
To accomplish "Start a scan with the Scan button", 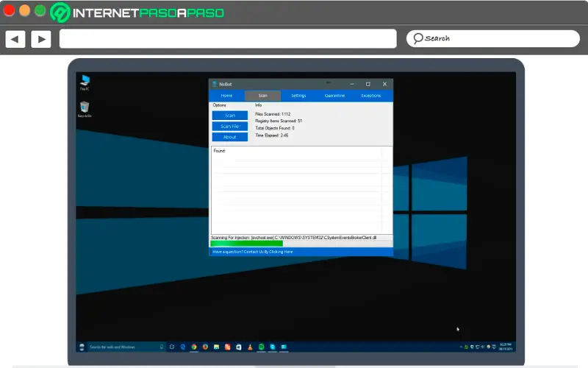I will pyautogui.click(x=230, y=116).
